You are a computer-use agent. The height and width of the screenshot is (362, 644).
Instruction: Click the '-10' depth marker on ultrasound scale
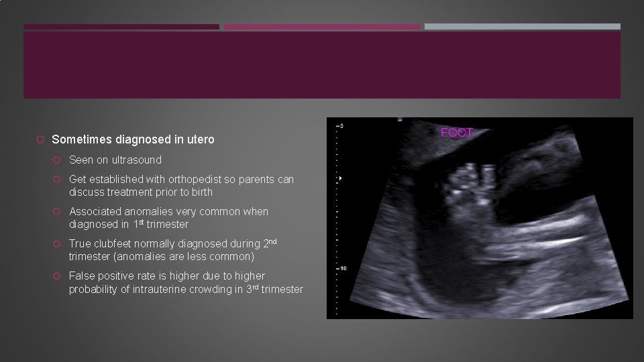click(x=341, y=268)
